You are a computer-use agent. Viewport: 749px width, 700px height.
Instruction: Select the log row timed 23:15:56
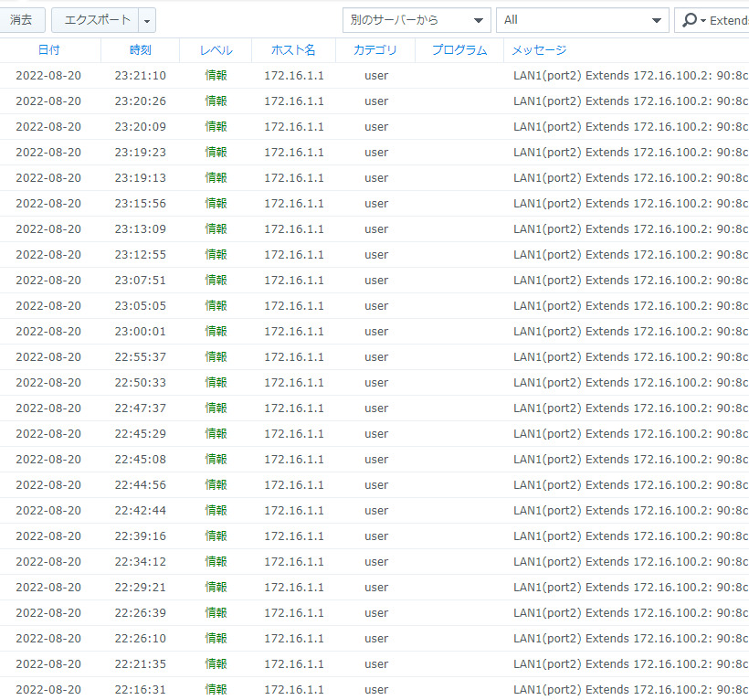(141, 204)
